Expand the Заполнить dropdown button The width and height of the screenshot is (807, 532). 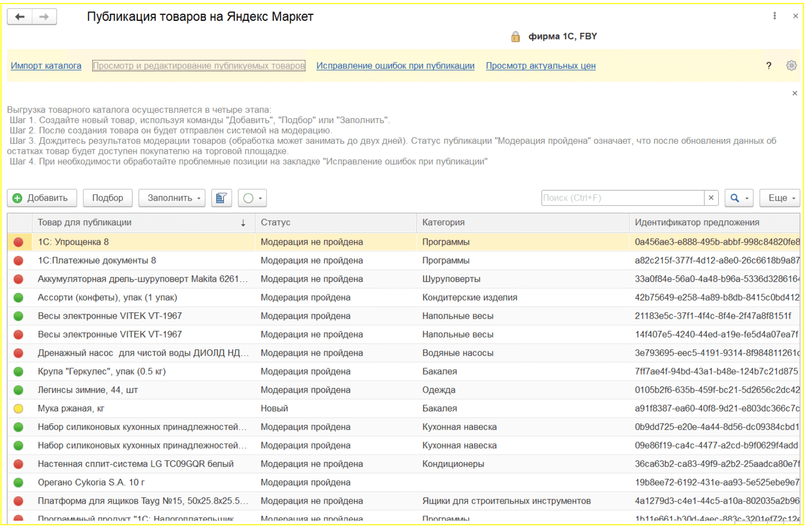[172, 198]
